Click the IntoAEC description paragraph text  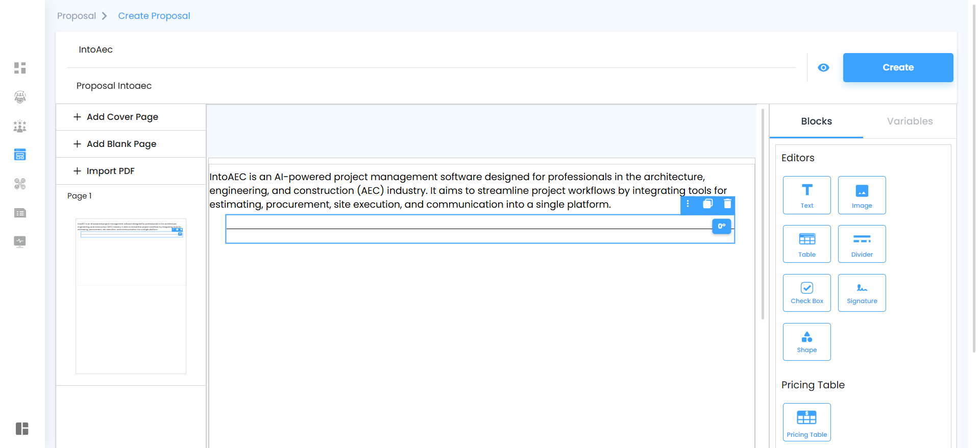click(x=468, y=190)
